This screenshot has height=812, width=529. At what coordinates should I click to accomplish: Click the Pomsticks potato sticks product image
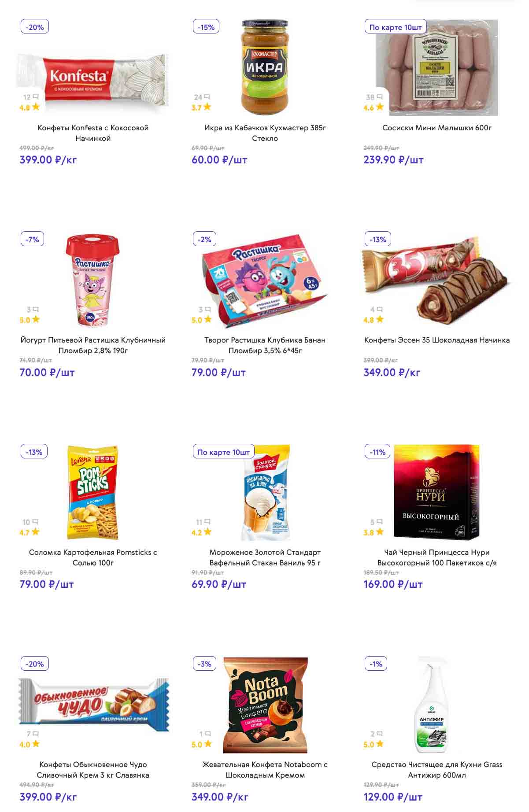coord(93,492)
